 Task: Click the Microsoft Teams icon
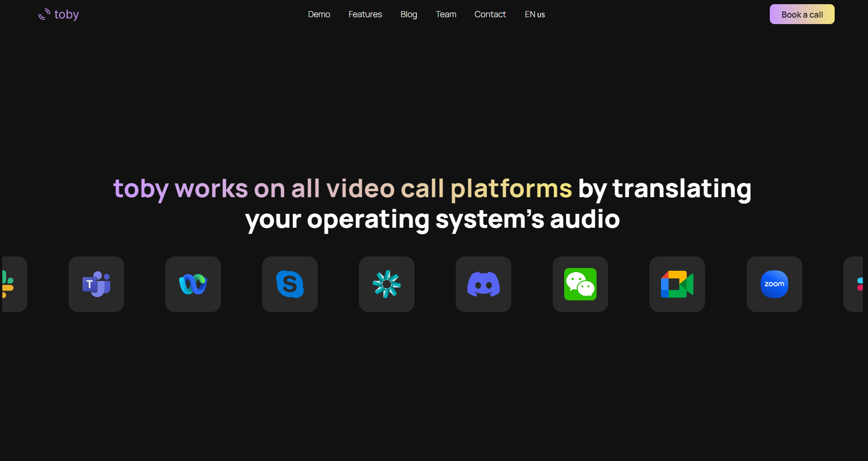point(96,284)
